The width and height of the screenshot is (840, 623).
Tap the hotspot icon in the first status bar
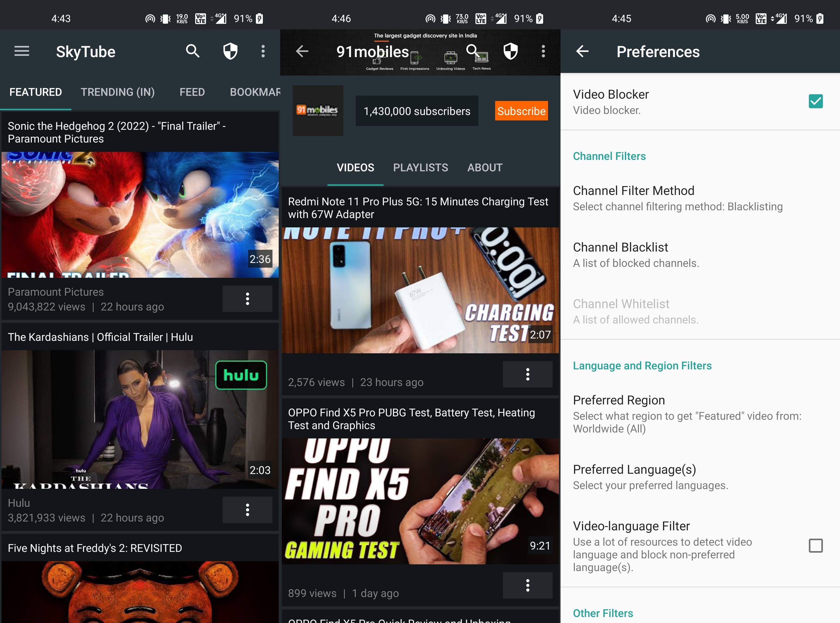pyautogui.click(x=150, y=18)
